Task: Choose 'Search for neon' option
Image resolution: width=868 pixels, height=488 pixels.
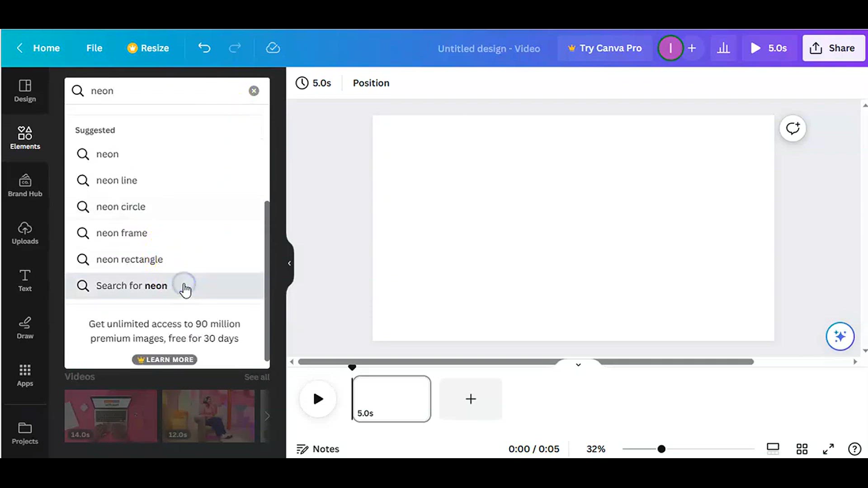Action: coord(165,286)
